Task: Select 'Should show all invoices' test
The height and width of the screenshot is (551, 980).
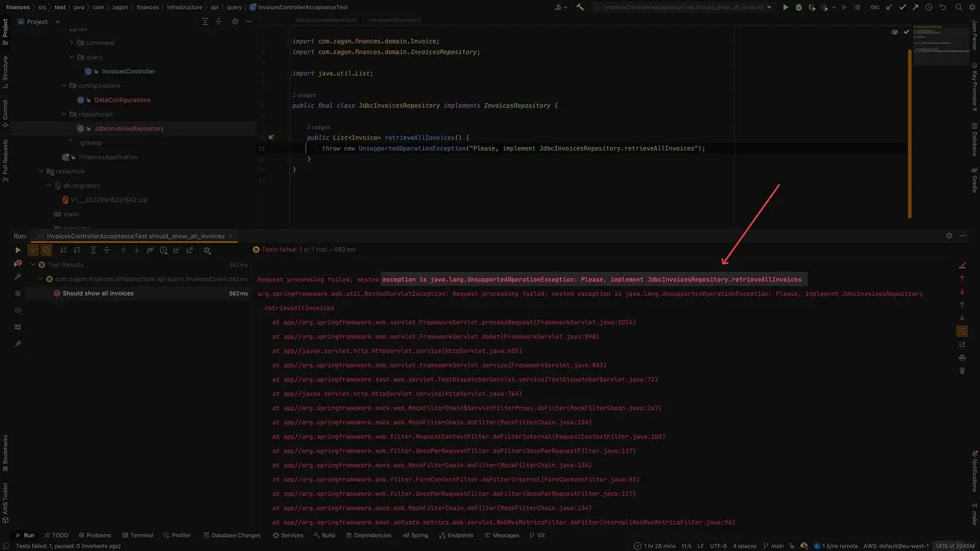Action: pos(98,293)
